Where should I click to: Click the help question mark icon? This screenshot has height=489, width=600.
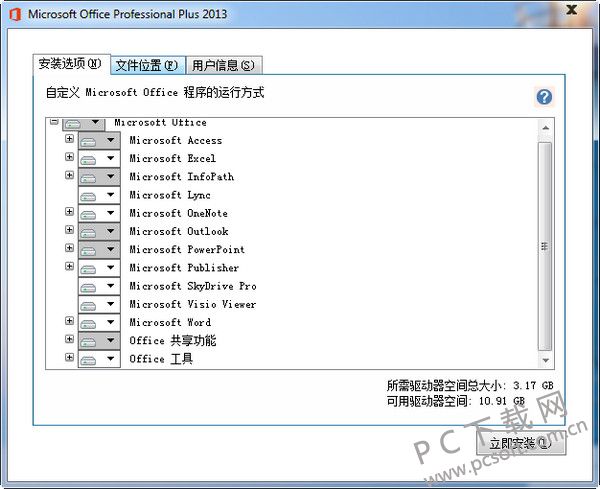click(544, 97)
